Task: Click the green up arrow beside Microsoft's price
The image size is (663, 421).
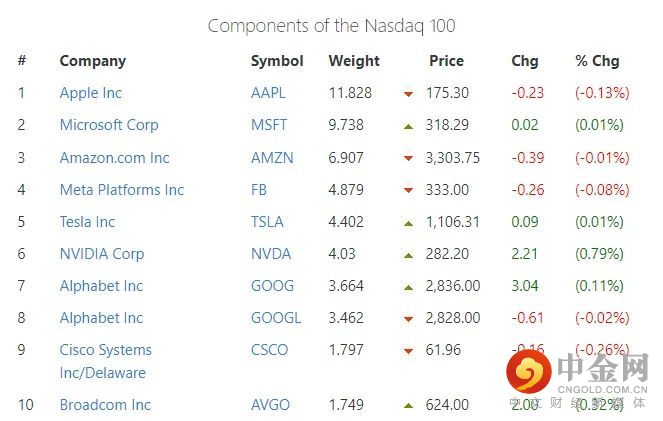Action: coord(408,126)
